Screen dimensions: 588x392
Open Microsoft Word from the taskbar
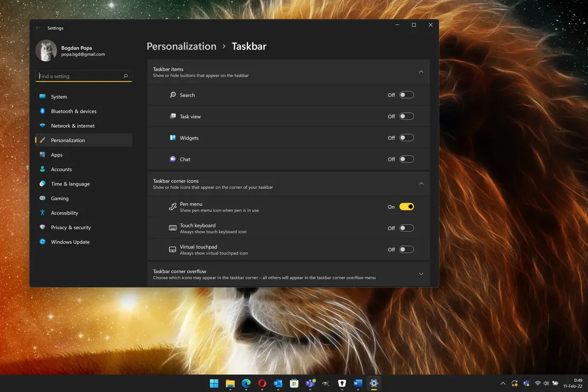pos(358,383)
